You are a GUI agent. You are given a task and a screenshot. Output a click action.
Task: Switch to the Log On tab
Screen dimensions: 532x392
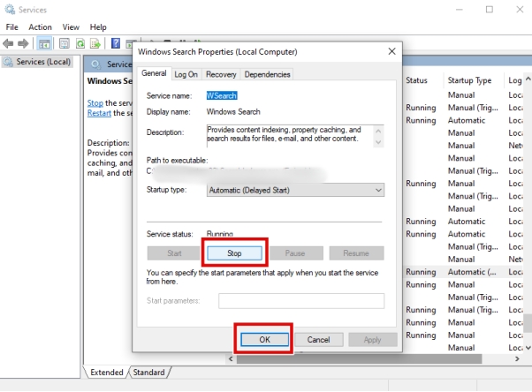(x=186, y=74)
